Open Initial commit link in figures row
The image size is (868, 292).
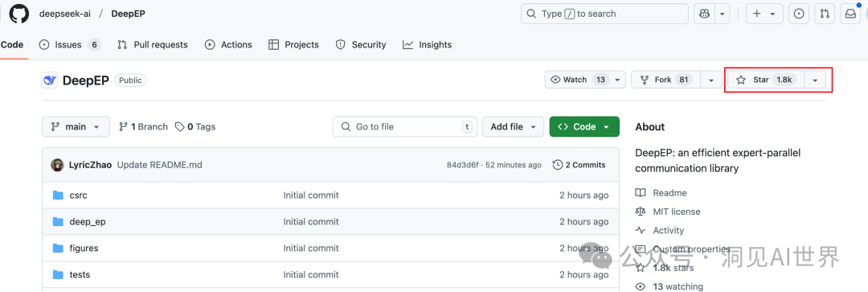point(311,249)
